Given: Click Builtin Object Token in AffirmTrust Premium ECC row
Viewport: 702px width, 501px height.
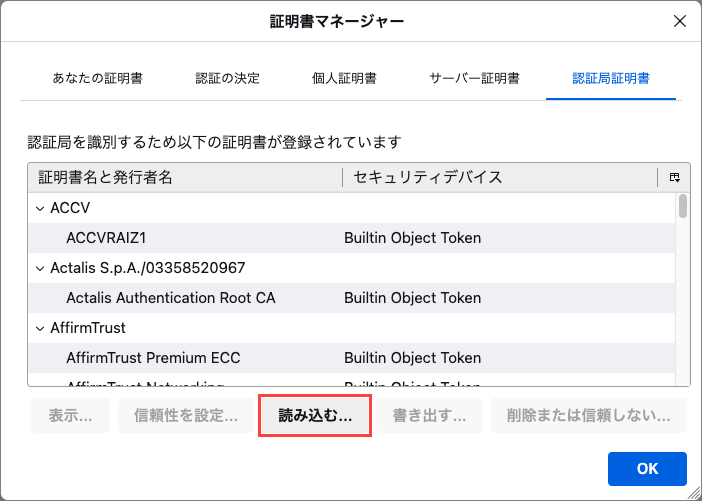Looking at the screenshot, I should click(412, 358).
